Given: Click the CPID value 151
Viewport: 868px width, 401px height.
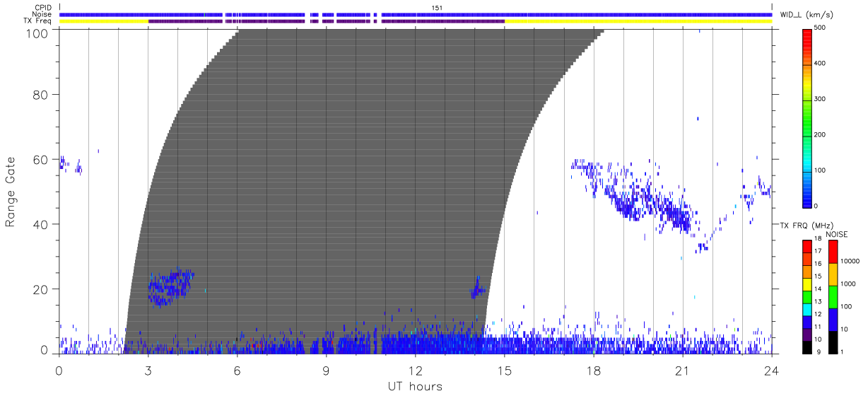Looking at the screenshot, I should pyautogui.click(x=437, y=8).
